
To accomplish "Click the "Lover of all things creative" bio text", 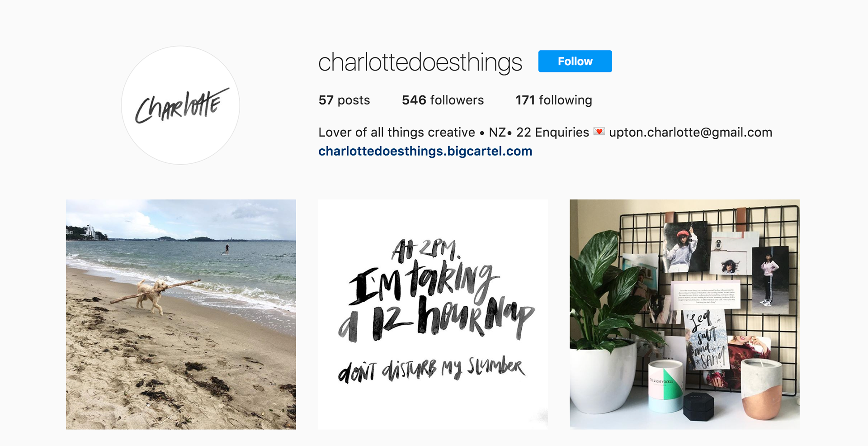I will point(396,132).
